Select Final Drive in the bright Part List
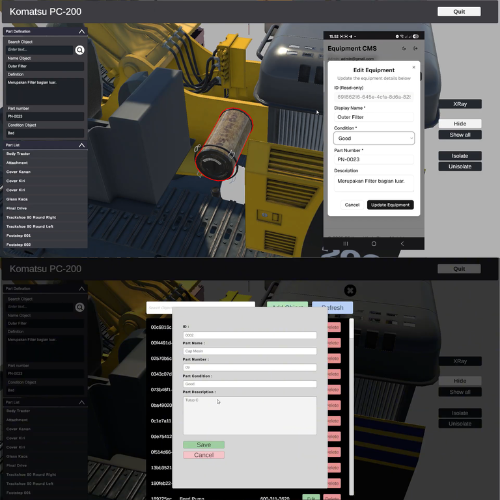Screen dimensions: 500x500 tap(45, 208)
